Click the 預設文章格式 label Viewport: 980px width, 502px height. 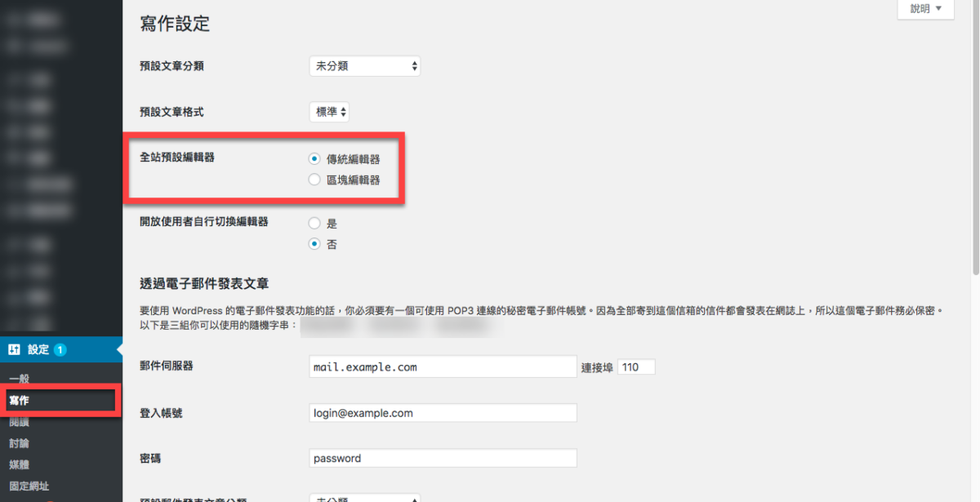click(171, 112)
